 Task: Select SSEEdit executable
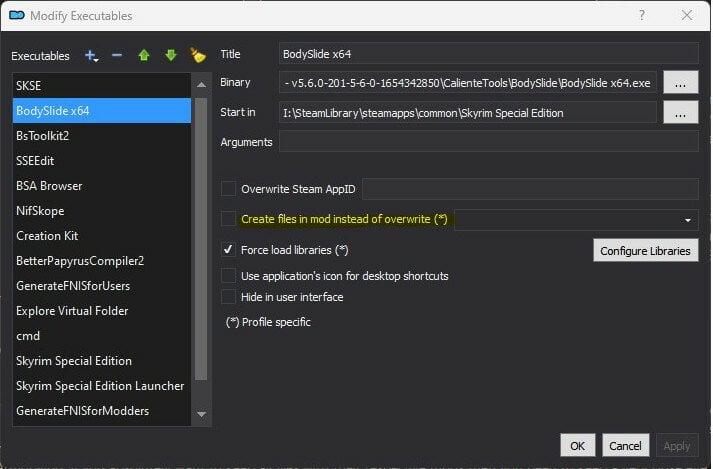[x=102, y=161]
